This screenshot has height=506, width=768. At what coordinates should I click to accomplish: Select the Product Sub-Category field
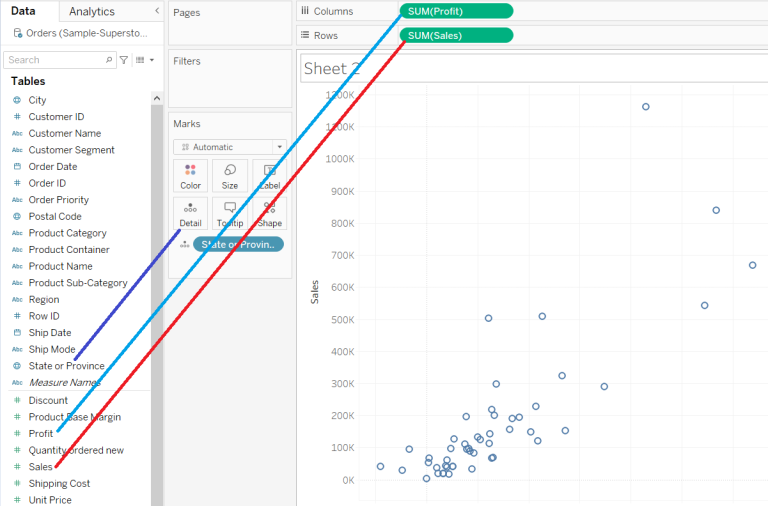click(x=78, y=283)
